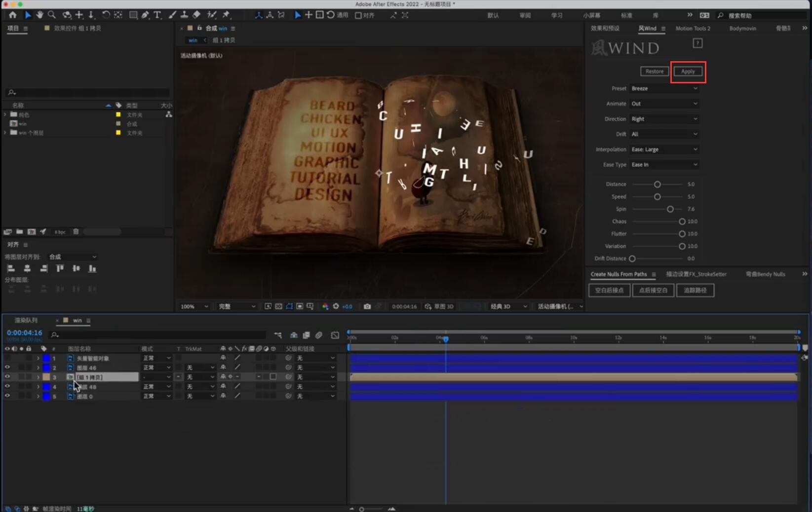
Task: Hide layer 图层 46 with its eye icon
Action: 7,367
